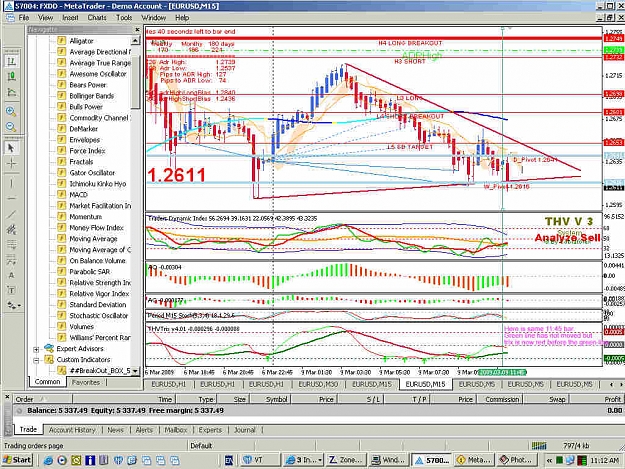Click the MACD indicator icon
Screen dimensions: 625x469
click(61, 194)
